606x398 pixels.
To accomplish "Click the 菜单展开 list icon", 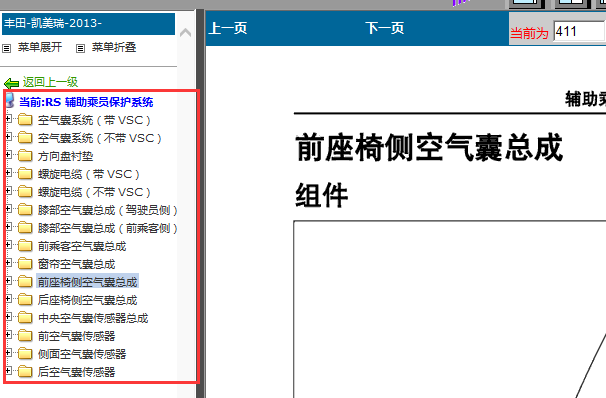I will tap(7, 49).
